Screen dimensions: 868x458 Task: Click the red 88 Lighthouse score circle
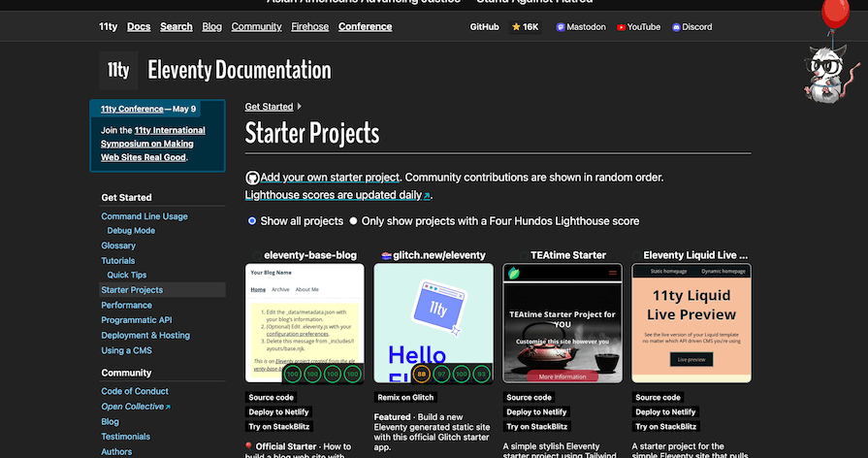(x=422, y=373)
